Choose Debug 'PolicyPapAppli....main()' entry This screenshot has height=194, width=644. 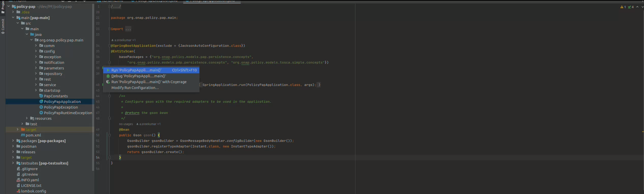click(x=151, y=76)
